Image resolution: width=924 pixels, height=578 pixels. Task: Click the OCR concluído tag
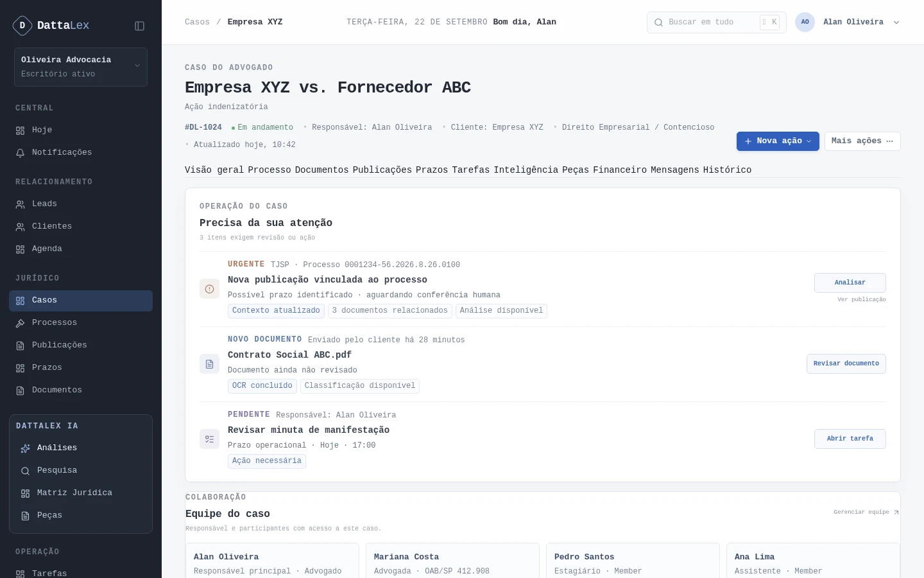pyautogui.click(x=262, y=386)
